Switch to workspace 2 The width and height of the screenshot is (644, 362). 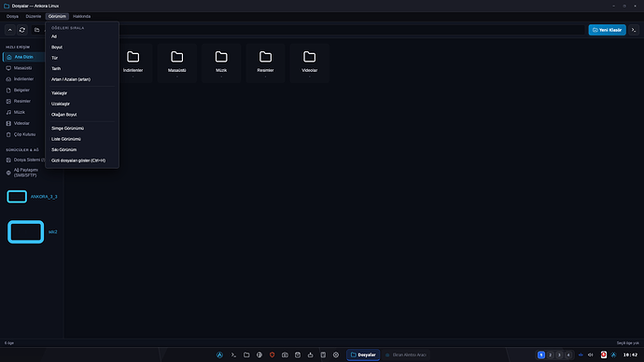[551, 355]
